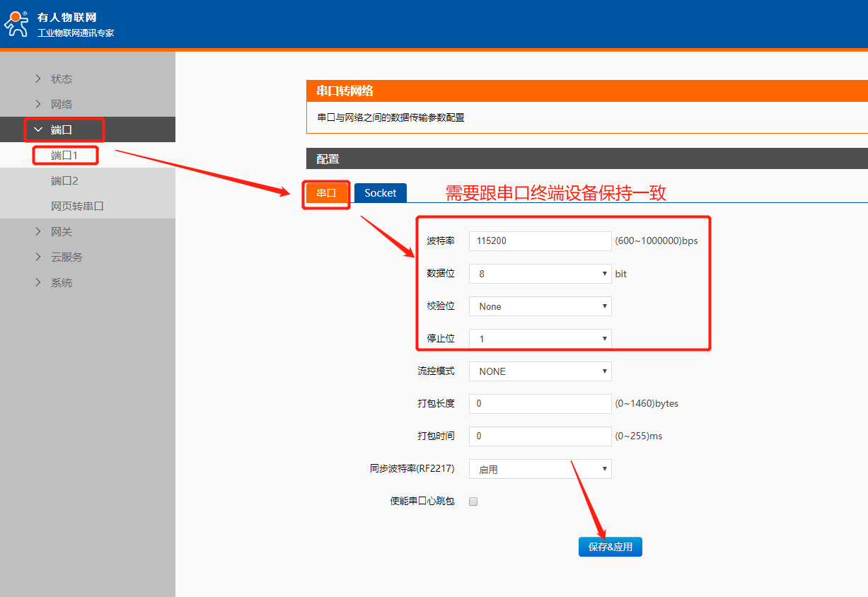Image resolution: width=868 pixels, height=597 pixels.
Task: Expand the 网关 sidebar menu
Action: (61, 231)
